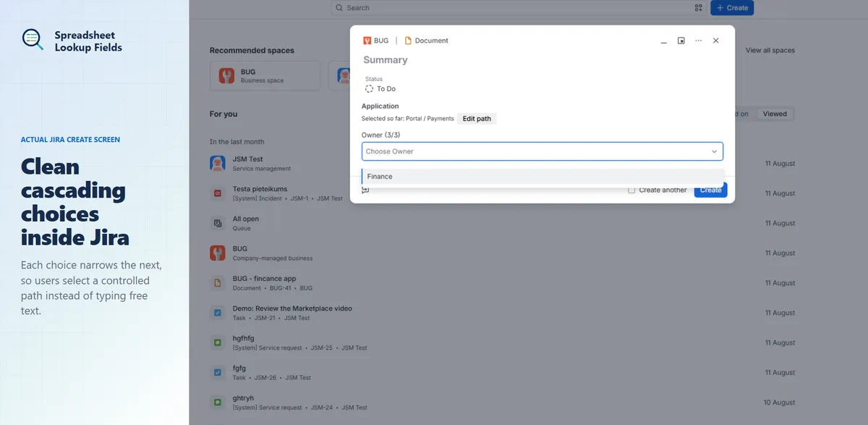This screenshot has width=868, height=425.
Task: Click the Search field in the top bar
Action: click(x=518, y=8)
